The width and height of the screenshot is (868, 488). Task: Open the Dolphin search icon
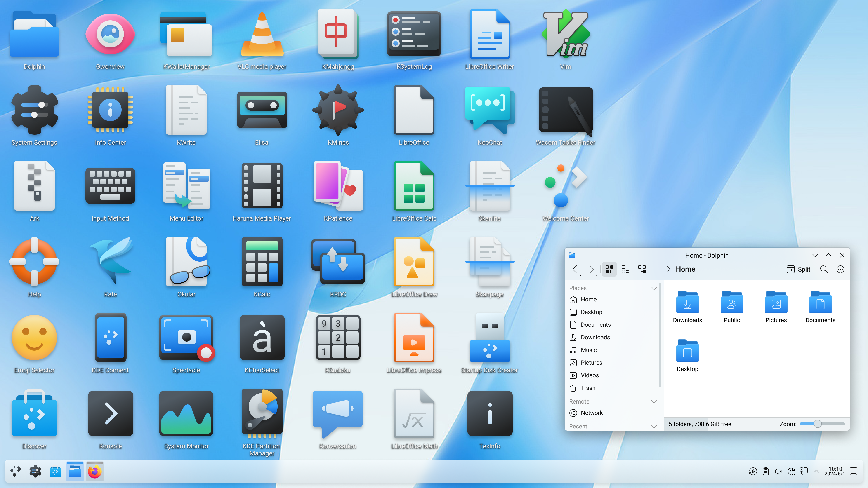tap(824, 269)
